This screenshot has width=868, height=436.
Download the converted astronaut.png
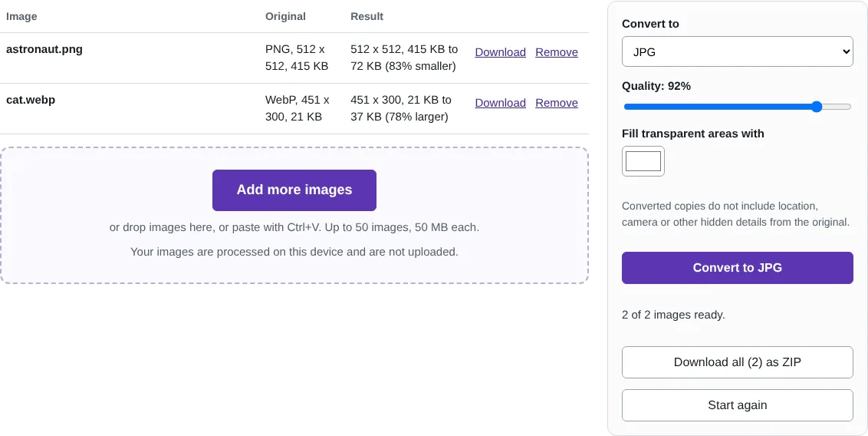(500, 52)
